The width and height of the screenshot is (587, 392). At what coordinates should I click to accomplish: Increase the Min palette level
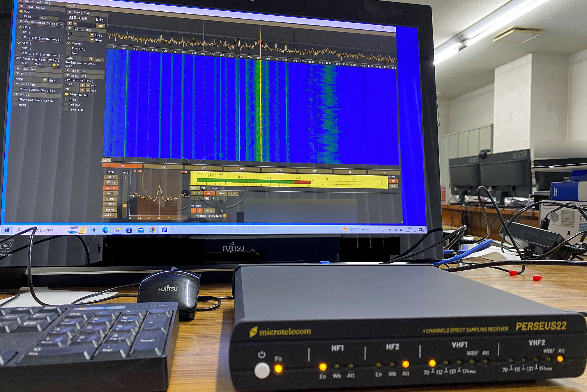pos(88,85)
